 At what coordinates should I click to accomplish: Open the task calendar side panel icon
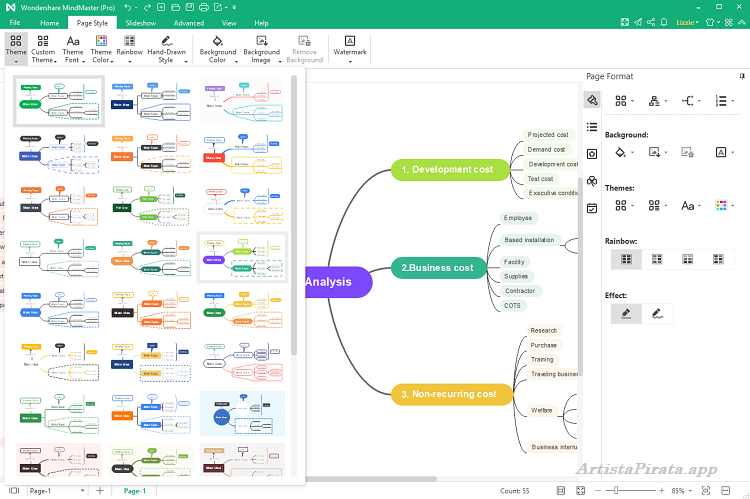click(592, 208)
